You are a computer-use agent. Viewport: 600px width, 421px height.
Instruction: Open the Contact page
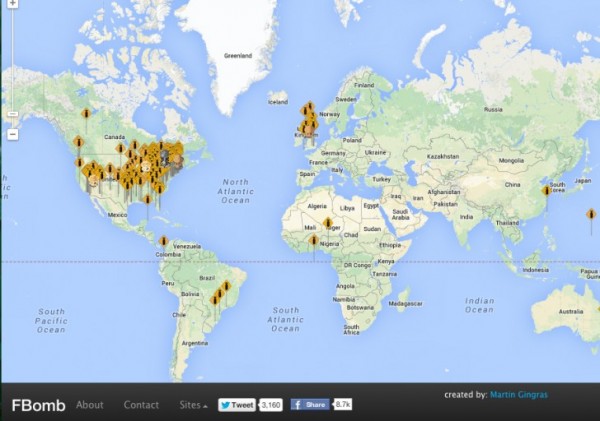click(141, 405)
